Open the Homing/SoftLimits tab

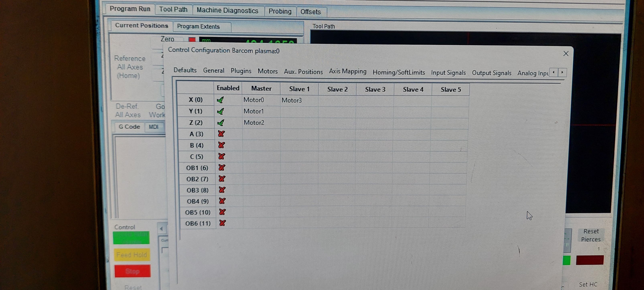[x=399, y=72]
